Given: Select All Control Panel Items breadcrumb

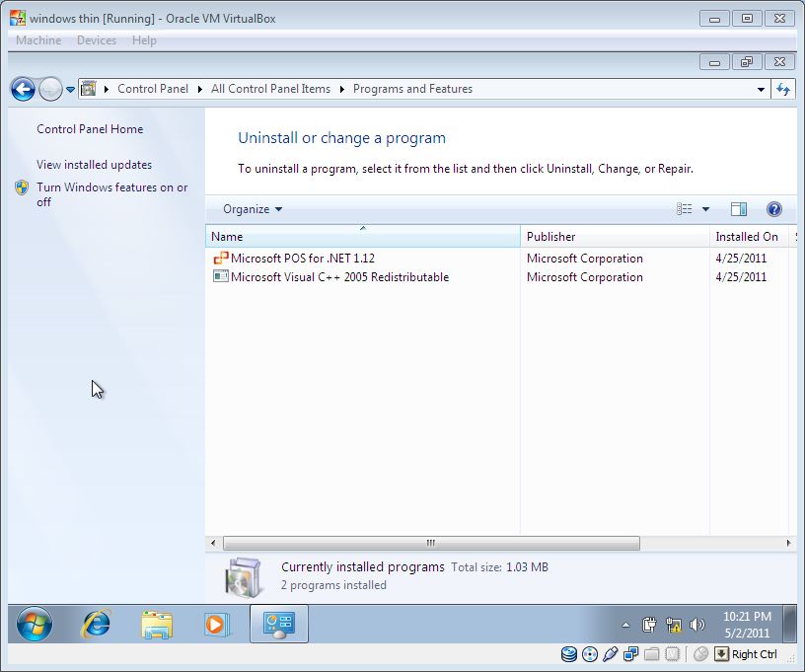Looking at the screenshot, I should point(270,89).
